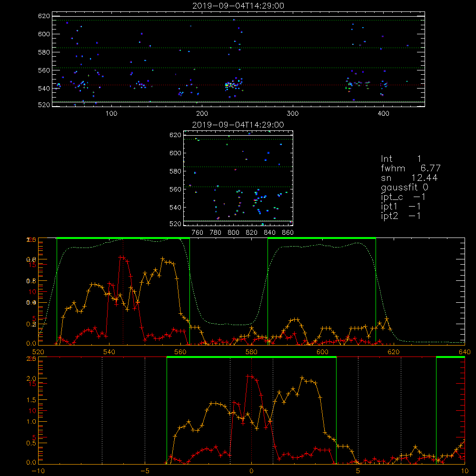The height and width of the screenshot is (476, 476).
Task: Click x-axis label 400 on top scatter plot
Action: tap(383, 114)
